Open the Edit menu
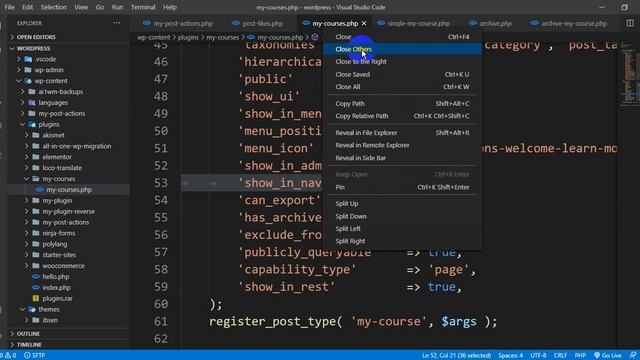The image size is (640, 360). tap(27, 7)
